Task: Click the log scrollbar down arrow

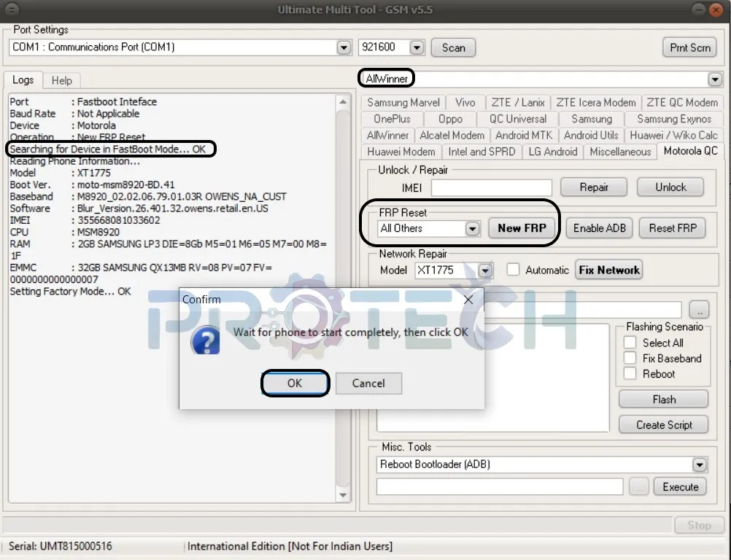Action: [x=343, y=495]
